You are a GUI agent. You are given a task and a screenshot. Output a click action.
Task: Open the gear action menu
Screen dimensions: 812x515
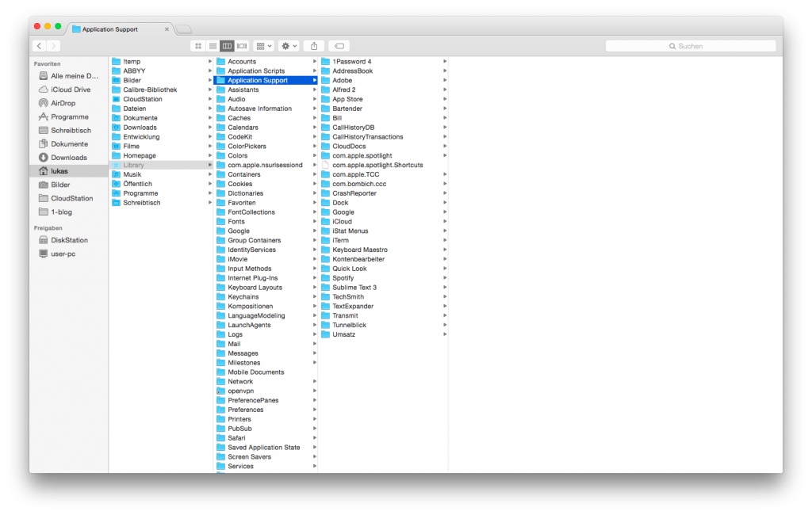[289, 46]
